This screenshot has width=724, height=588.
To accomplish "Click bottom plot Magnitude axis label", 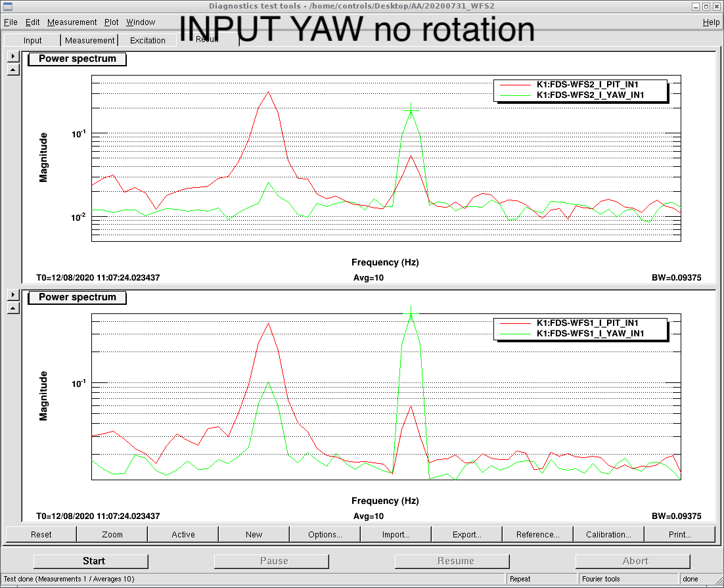I will click(x=43, y=396).
